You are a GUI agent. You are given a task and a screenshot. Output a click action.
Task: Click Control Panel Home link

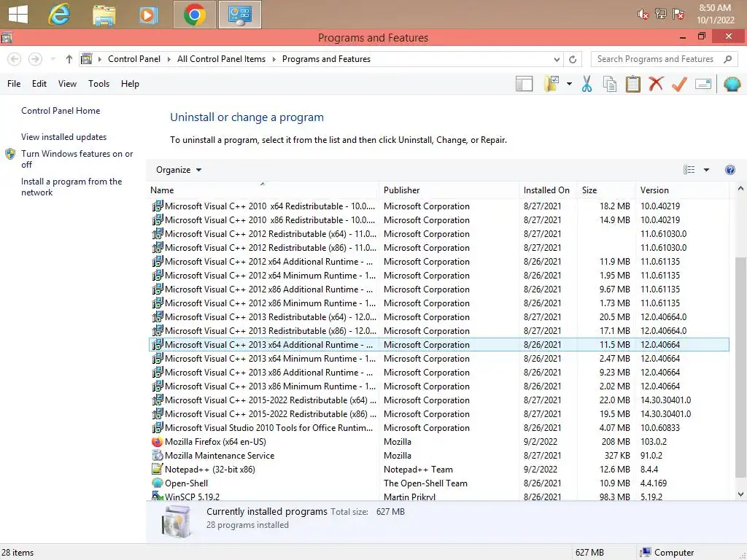[61, 111]
